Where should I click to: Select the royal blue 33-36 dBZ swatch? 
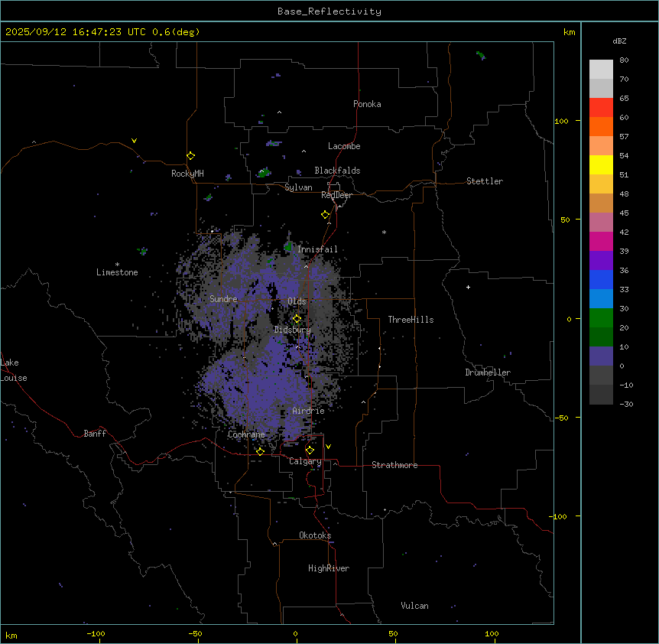tap(601, 279)
